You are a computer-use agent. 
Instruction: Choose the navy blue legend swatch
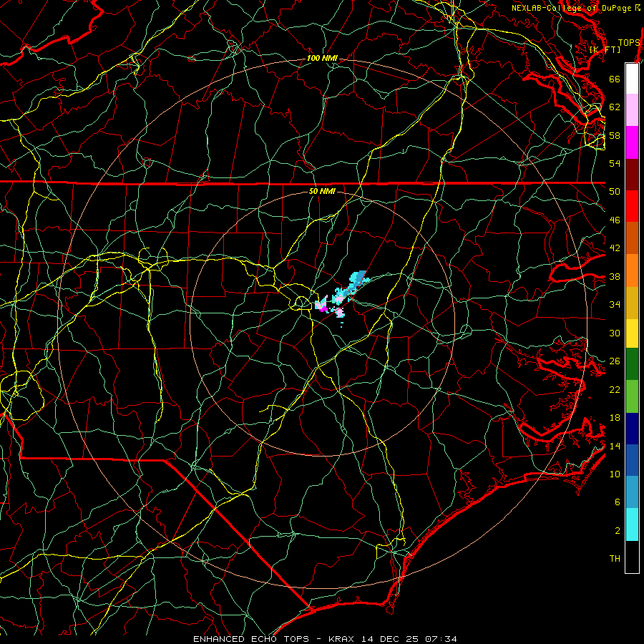tap(632, 429)
